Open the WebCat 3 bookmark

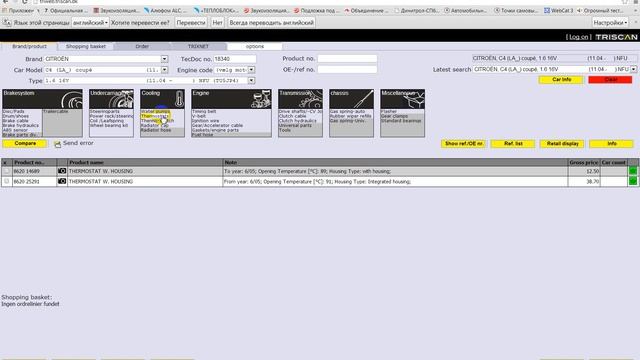pyautogui.click(x=558, y=10)
